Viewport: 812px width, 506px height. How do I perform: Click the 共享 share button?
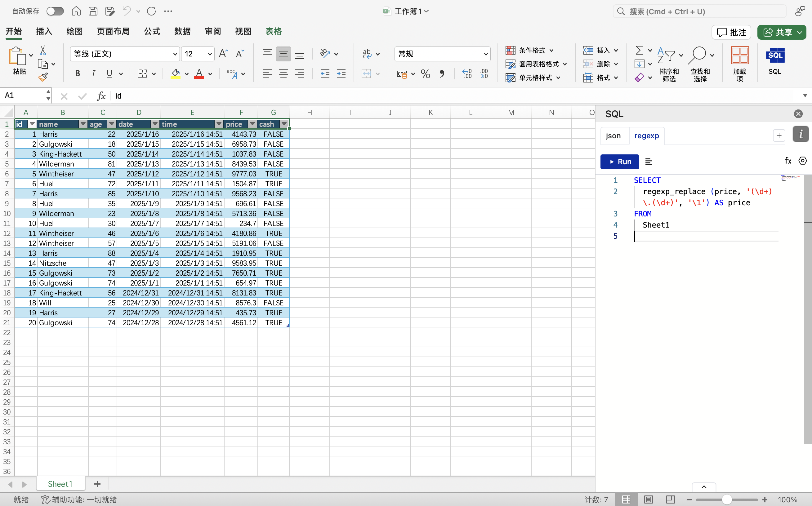tap(782, 32)
